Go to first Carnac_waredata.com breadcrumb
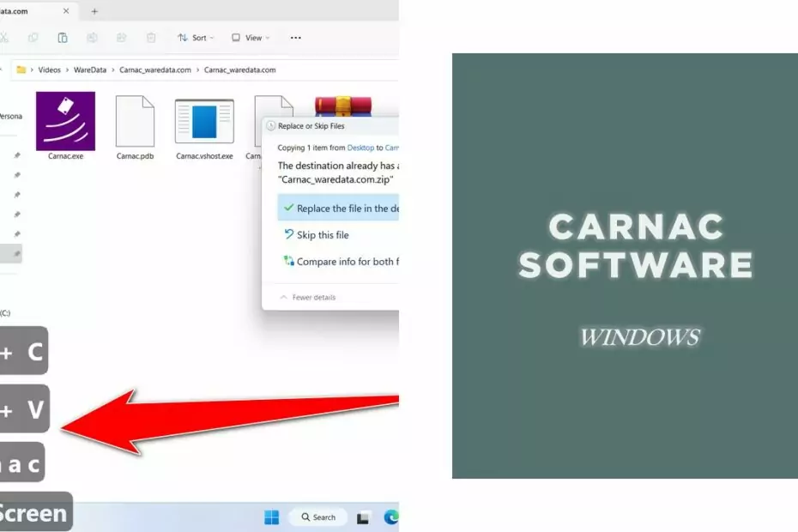The height and width of the screenshot is (532, 798). (155, 70)
